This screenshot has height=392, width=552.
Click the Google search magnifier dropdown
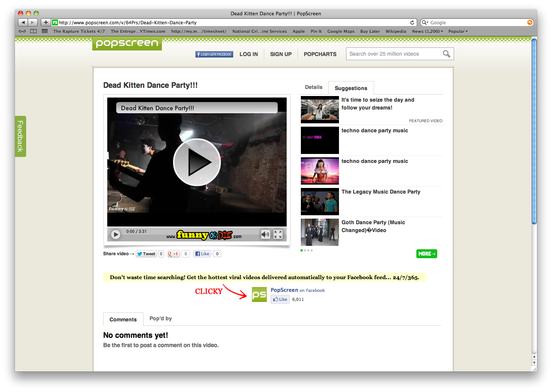(x=425, y=22)
